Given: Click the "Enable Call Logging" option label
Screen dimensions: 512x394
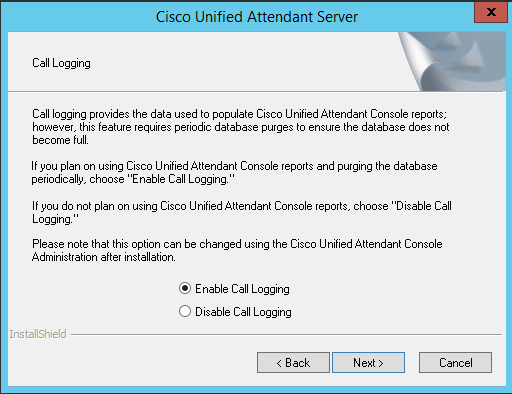Looking at the screenshot, I should click(242, 289).
